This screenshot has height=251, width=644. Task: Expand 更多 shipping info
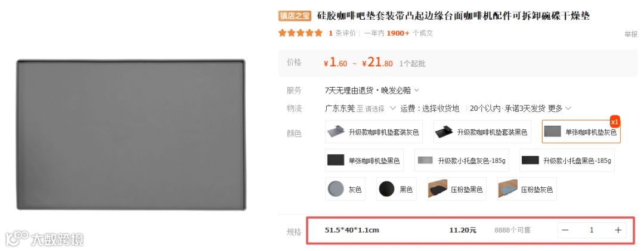tap(560, 109)
